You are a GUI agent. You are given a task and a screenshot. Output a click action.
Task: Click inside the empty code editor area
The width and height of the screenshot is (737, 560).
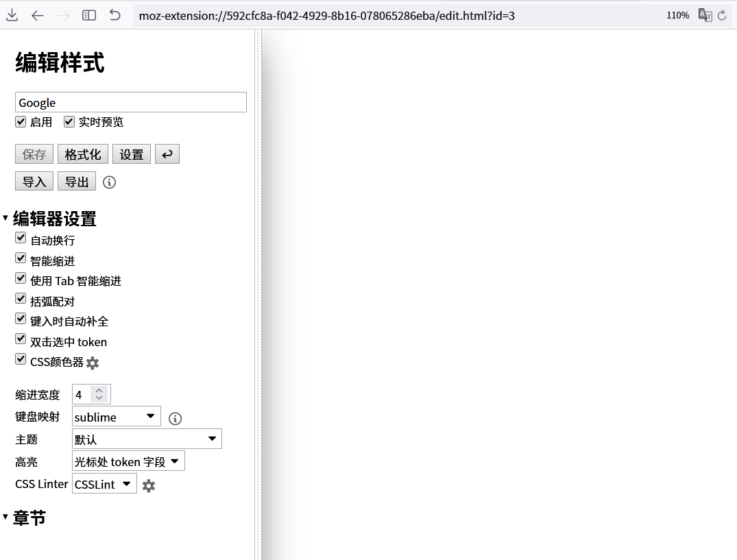click(x=499, y=295)
